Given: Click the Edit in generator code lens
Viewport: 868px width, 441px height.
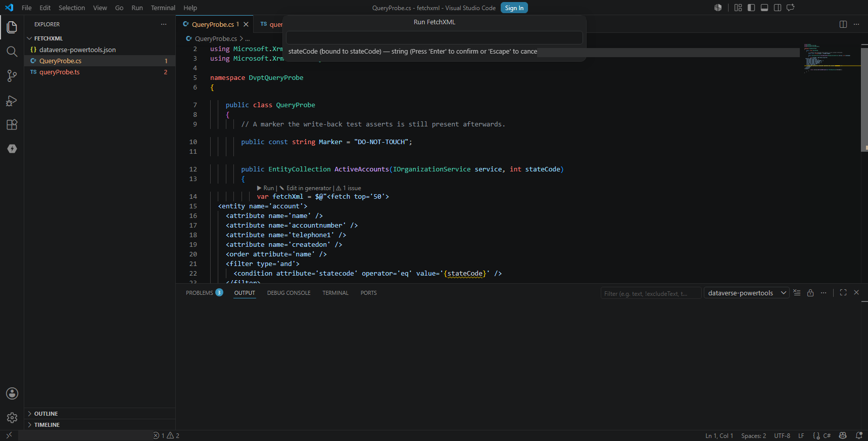Looking at the screenshot, I should [x=306, y=188].
